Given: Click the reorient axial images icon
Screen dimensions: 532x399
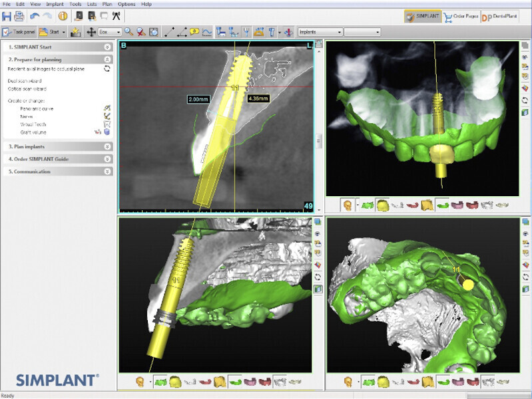Looking at the screenshot, I should click(x=107, y=68).
